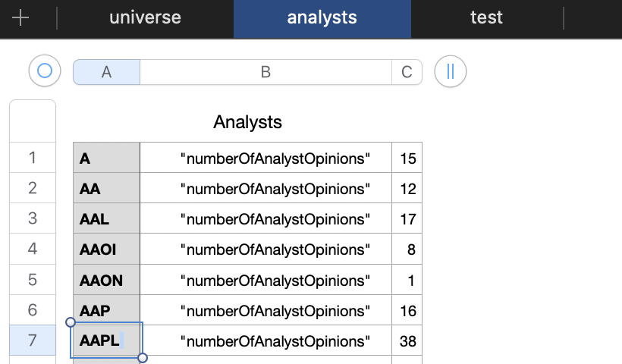
Task: Select the cell with value 38
Action: [x=407, y=340]
